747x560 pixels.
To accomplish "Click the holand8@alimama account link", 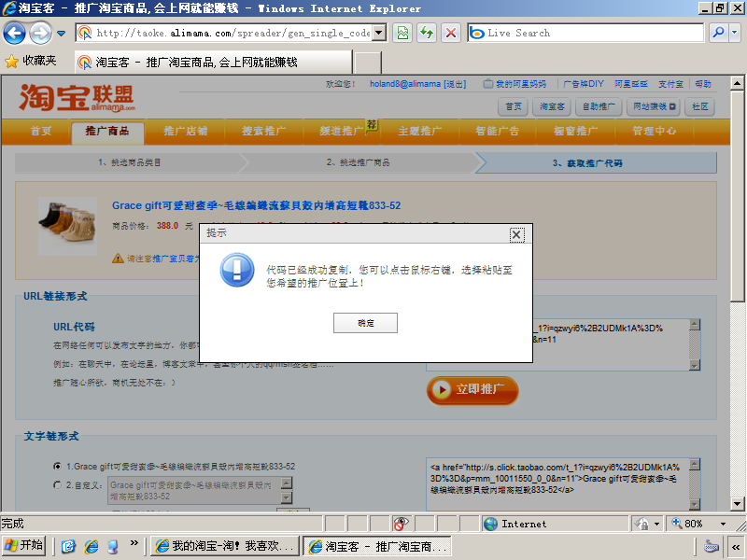I will (x=405, y=84).
